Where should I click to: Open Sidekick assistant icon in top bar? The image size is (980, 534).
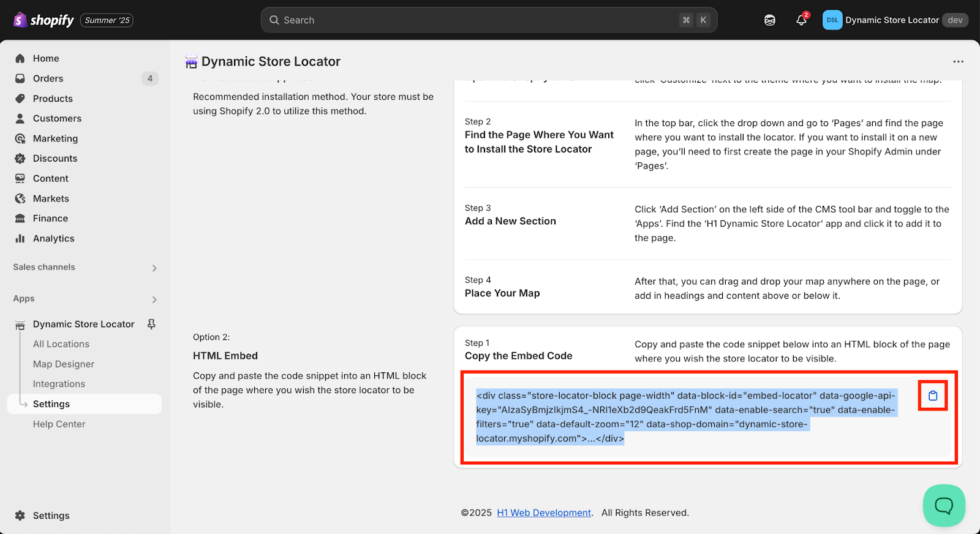770,20
